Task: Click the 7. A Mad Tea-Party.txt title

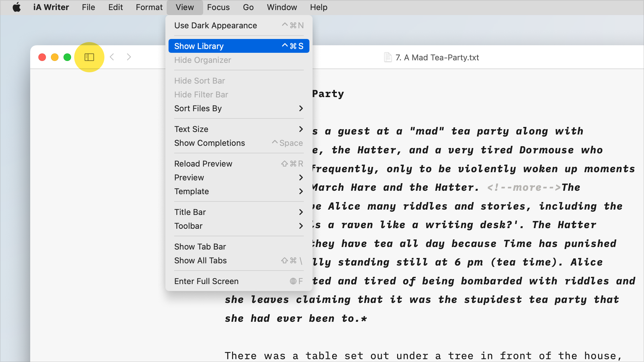Action: 437,58
